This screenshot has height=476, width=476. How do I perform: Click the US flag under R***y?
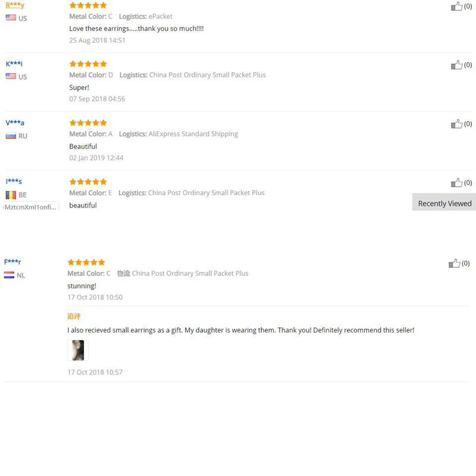11,18
